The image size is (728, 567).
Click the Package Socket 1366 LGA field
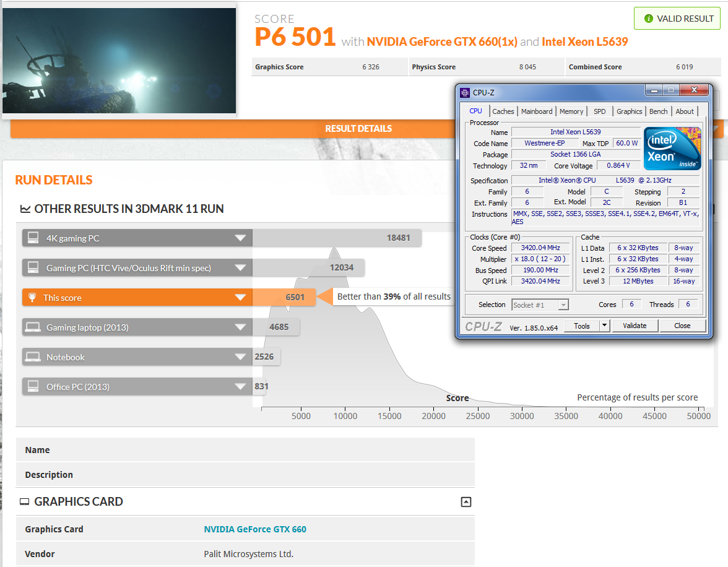click(576, 155)
